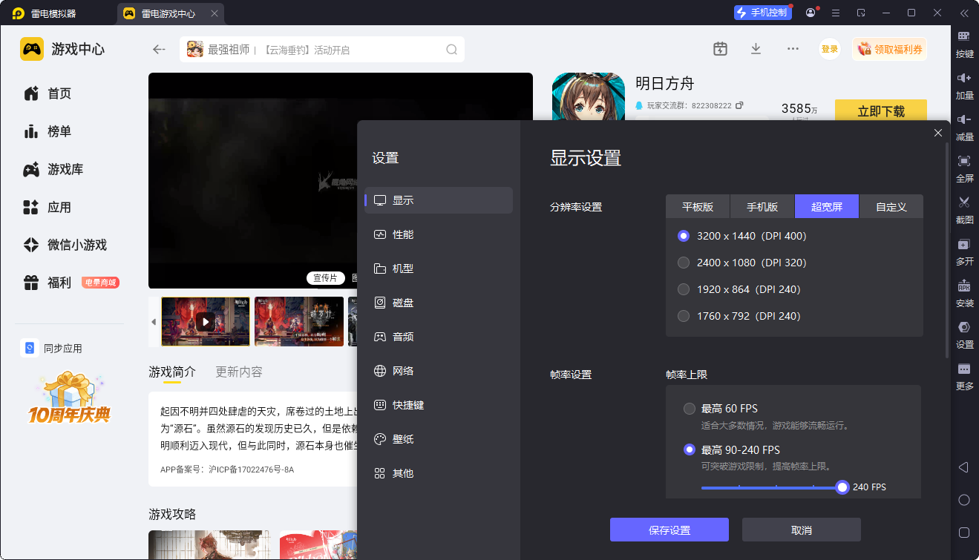Click the search magnifier icon
979x560 pixels.
tap(451, 50)
